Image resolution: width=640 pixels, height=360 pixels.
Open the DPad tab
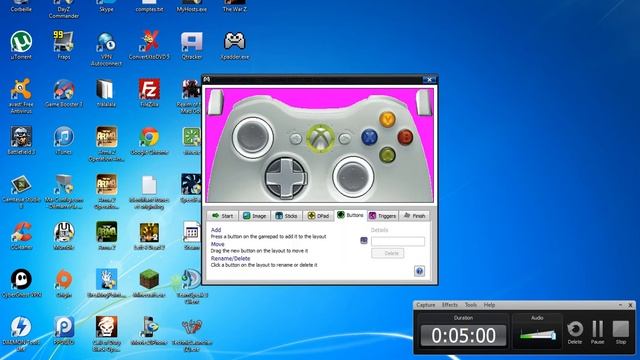point(318,216)
